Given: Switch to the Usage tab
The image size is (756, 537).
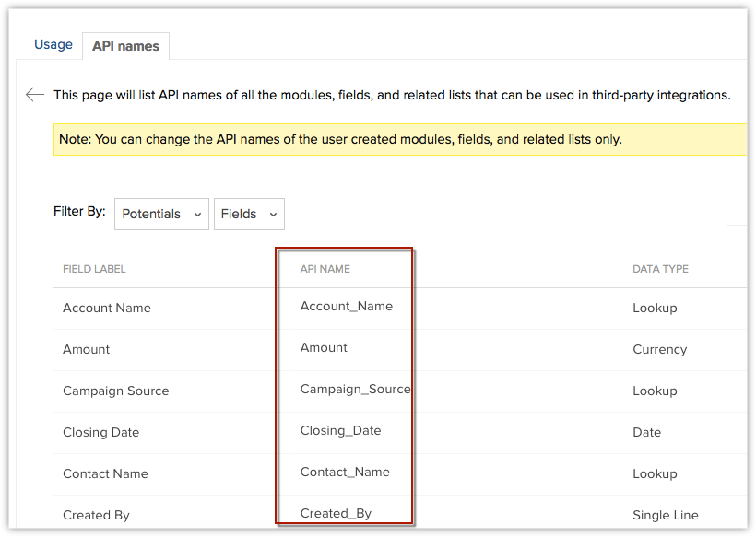Looking at the screenshot, I should point(53,44).
